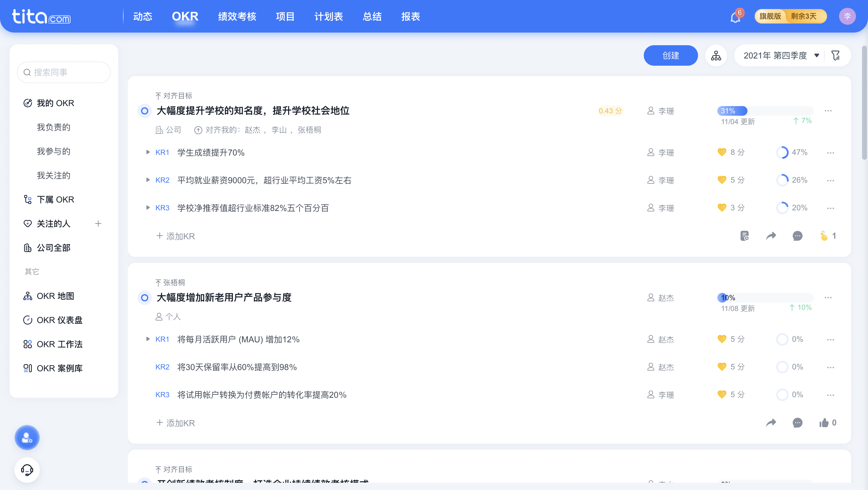Open OKR 地图 in the sidebar
This screenshot has height=490, width=868.
(49, 296)
